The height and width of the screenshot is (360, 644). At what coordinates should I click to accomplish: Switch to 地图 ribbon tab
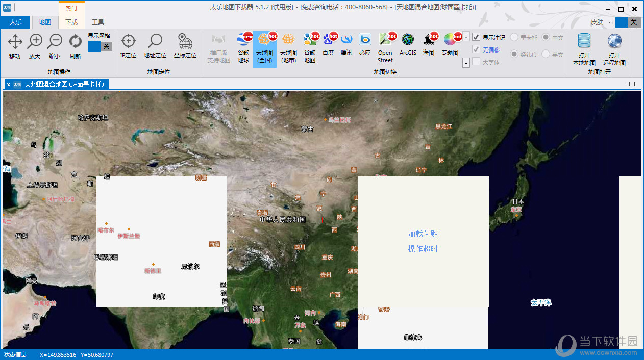pos(45,22)
